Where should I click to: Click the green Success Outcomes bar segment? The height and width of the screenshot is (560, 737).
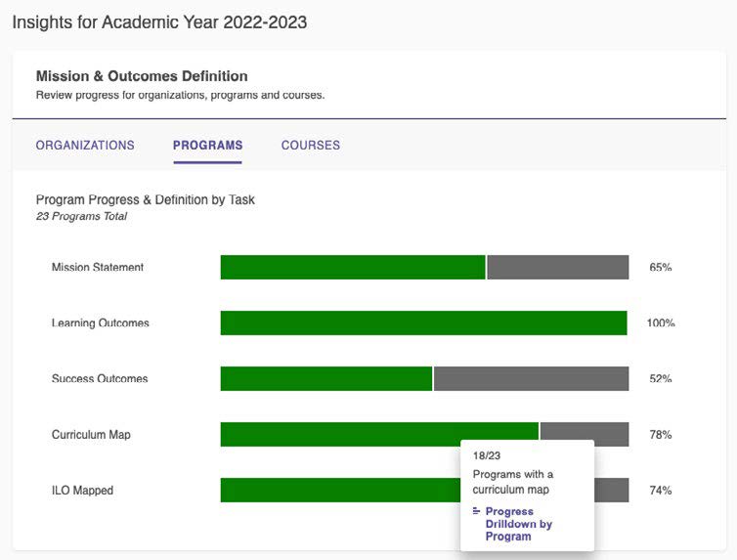tap(326, 378)
